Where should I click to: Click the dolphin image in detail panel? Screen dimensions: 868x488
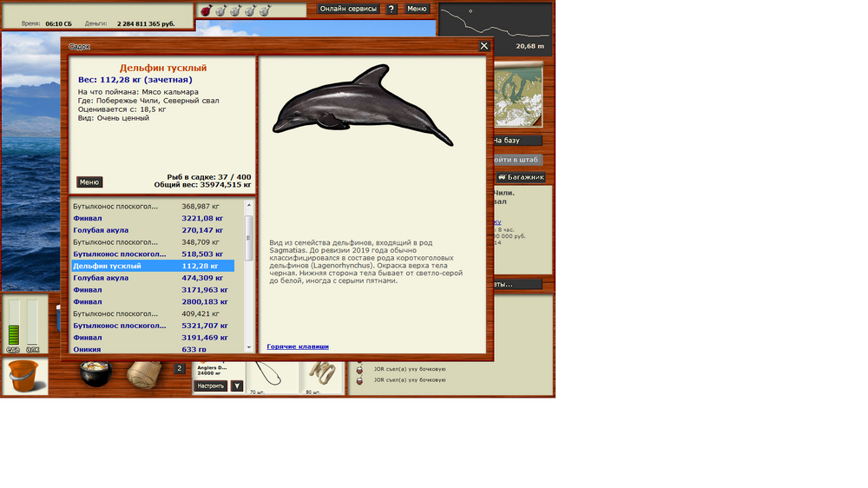coord(362,106)
